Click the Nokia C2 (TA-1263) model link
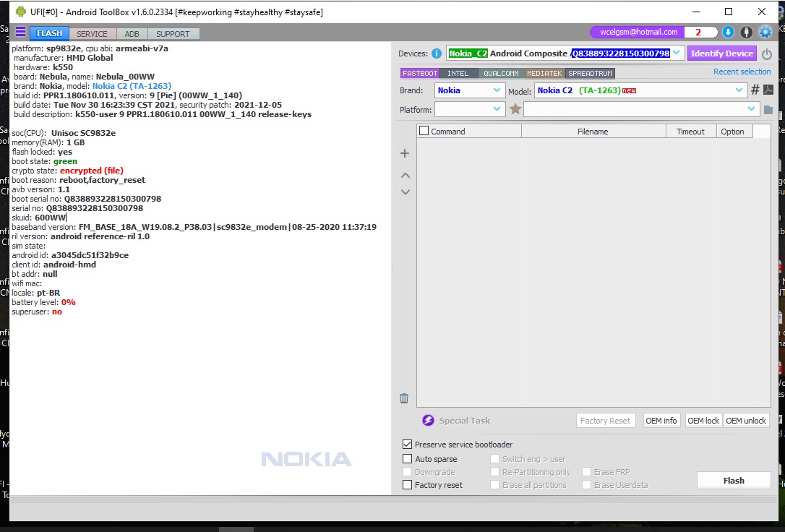 pyautogui.click(x=132, y=86)
